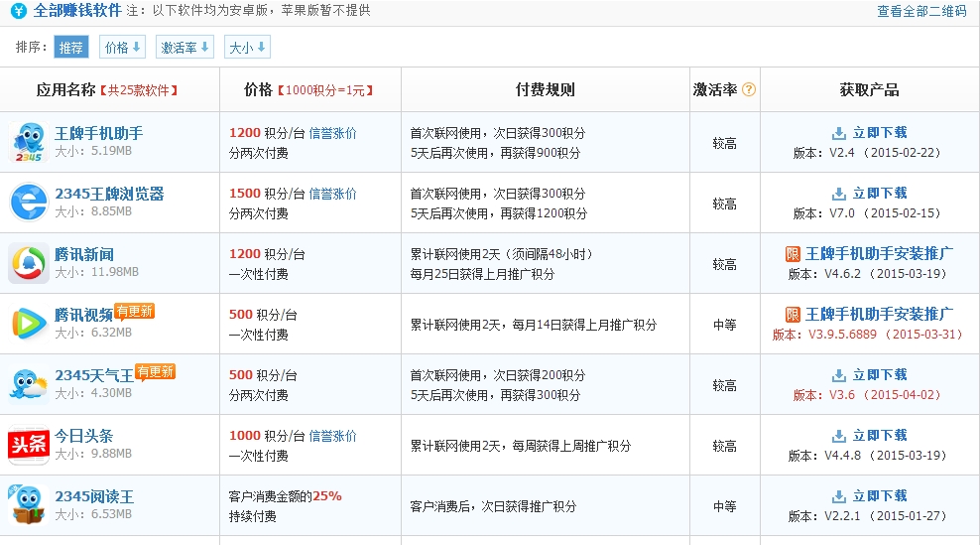Sort the list by 激活率

coord(185,47)
